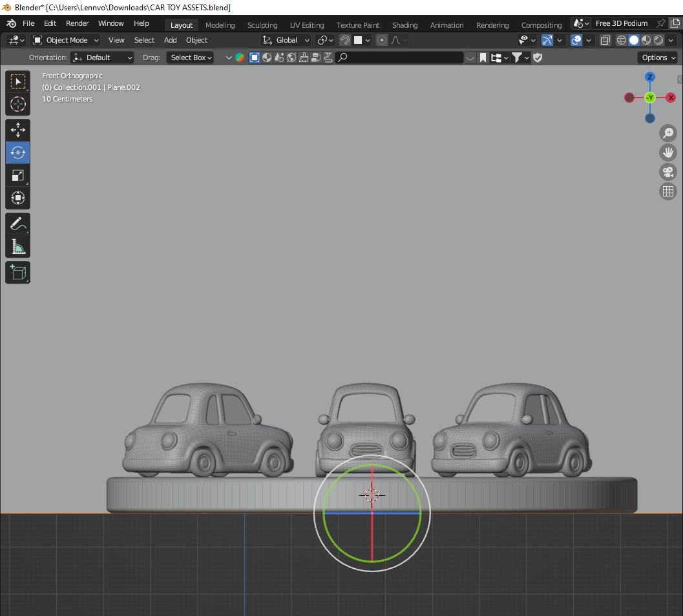
Task: Open the viewport Select menu
Action: [x=144, y=40]
